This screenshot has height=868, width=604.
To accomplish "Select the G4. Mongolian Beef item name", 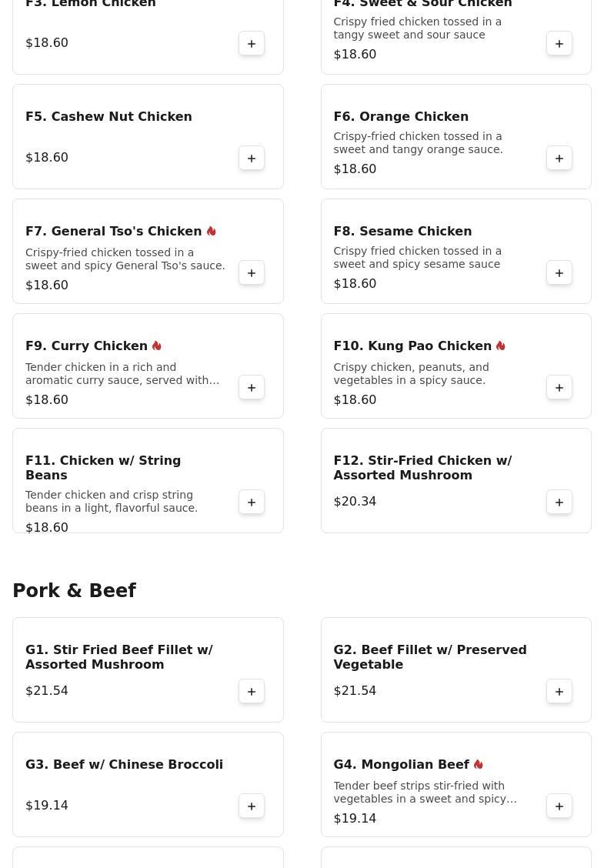I will [402, 764].
